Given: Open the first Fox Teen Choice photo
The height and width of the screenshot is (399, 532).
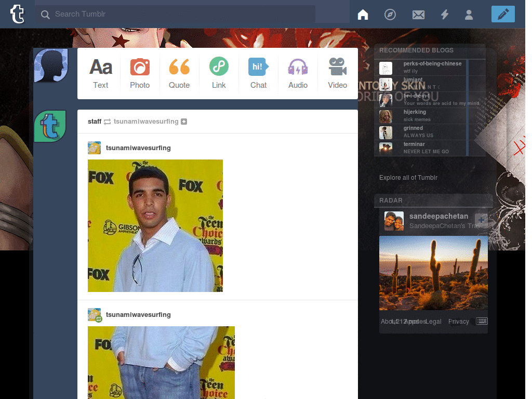Looking at the screenshot, I should point(155,225).
